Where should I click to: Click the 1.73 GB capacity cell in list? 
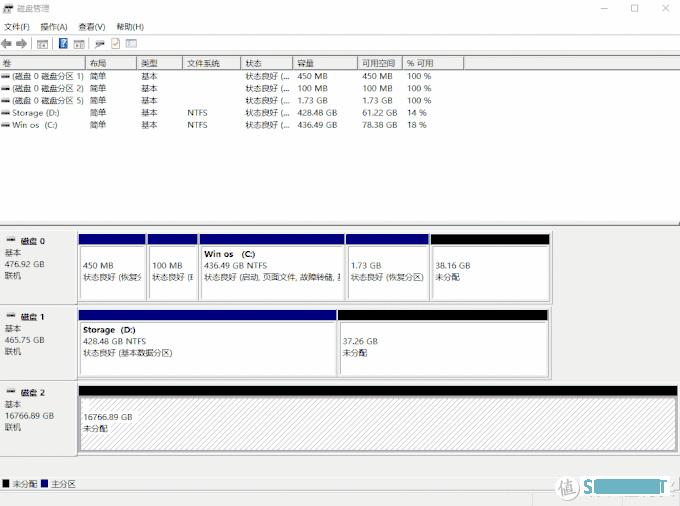pos(312,101)
